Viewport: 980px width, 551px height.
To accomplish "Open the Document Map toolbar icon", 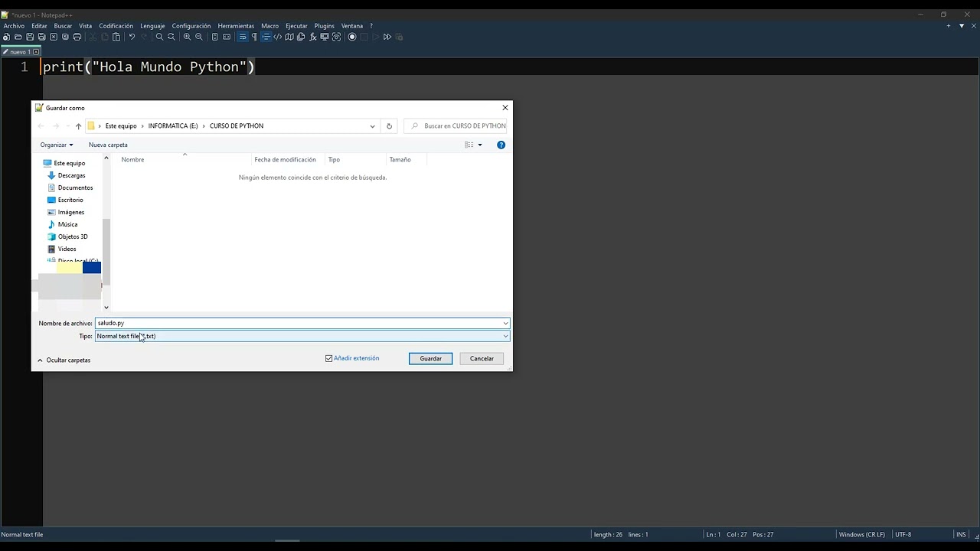I will [x=289, y=37].
